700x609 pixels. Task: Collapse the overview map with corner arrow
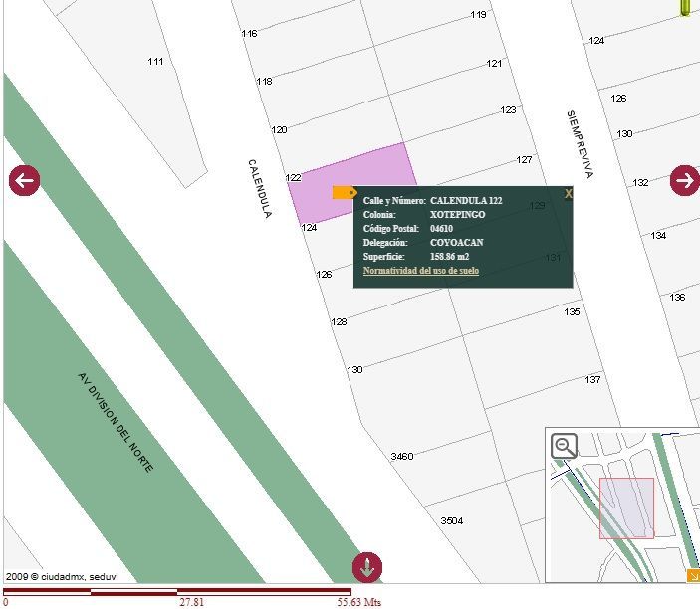click(x=693, y=575)
